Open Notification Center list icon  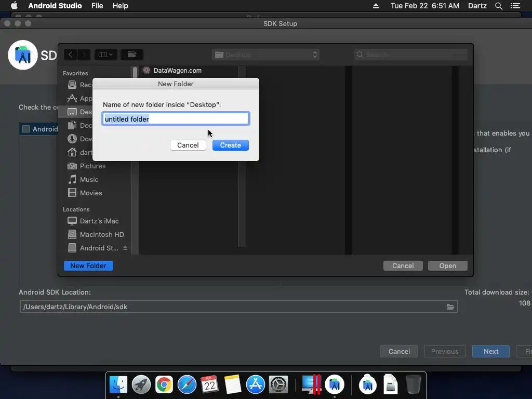(515, 6)
